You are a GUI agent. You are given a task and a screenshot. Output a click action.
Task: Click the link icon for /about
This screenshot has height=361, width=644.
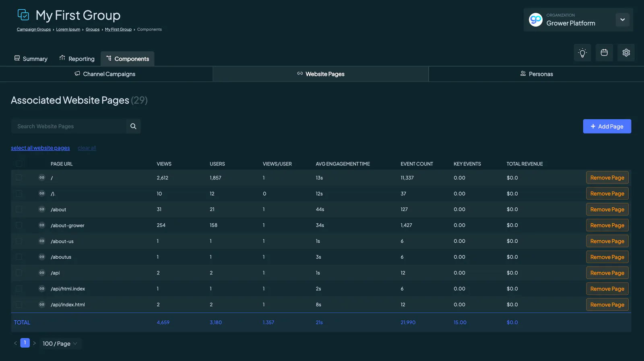tap(42, 209)
